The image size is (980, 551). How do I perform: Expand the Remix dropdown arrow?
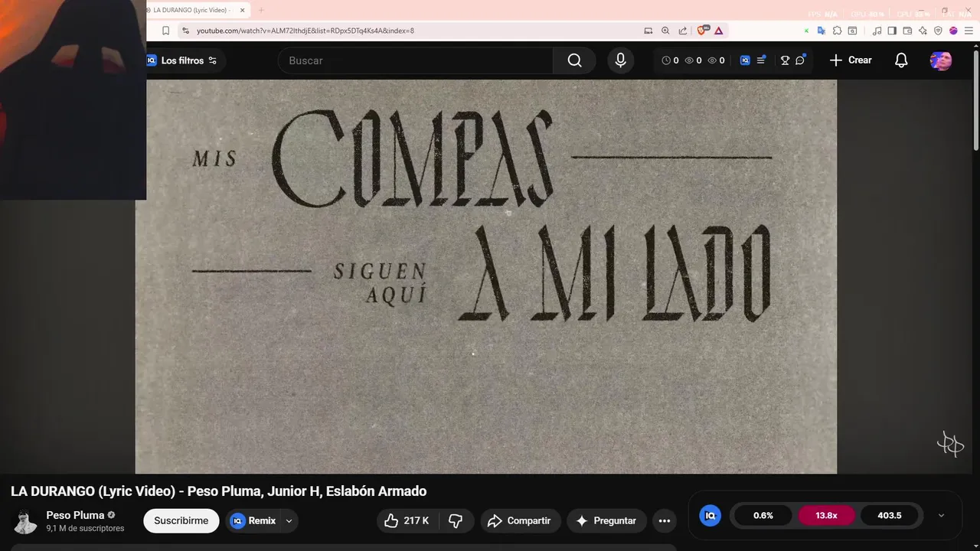(x=289, y=520)
